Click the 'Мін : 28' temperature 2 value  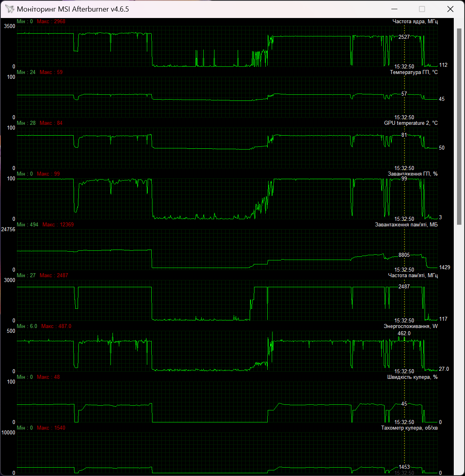[x=26, y=123]
